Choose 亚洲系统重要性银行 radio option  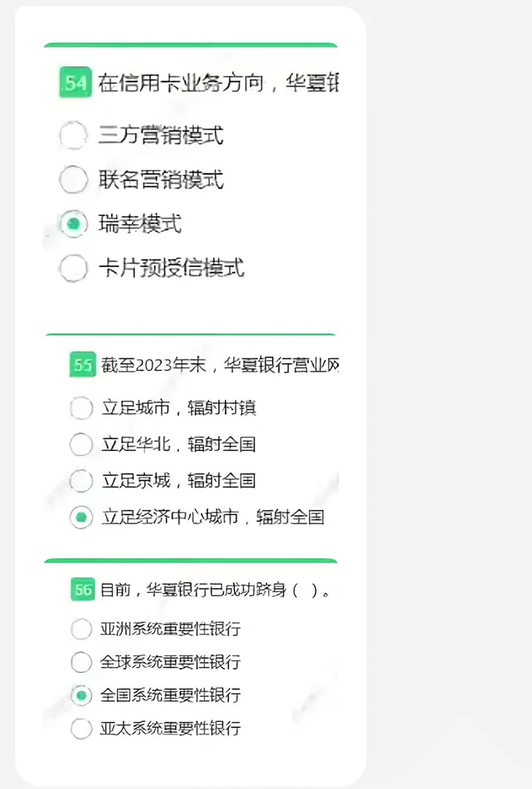click(x=81, y=629)
